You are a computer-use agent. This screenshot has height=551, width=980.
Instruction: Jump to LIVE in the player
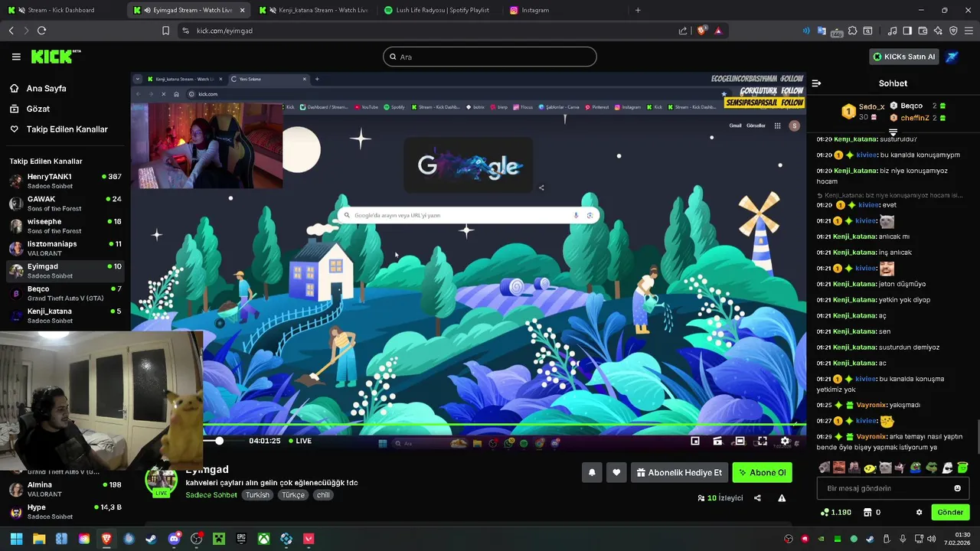click(x=300, y=441)
